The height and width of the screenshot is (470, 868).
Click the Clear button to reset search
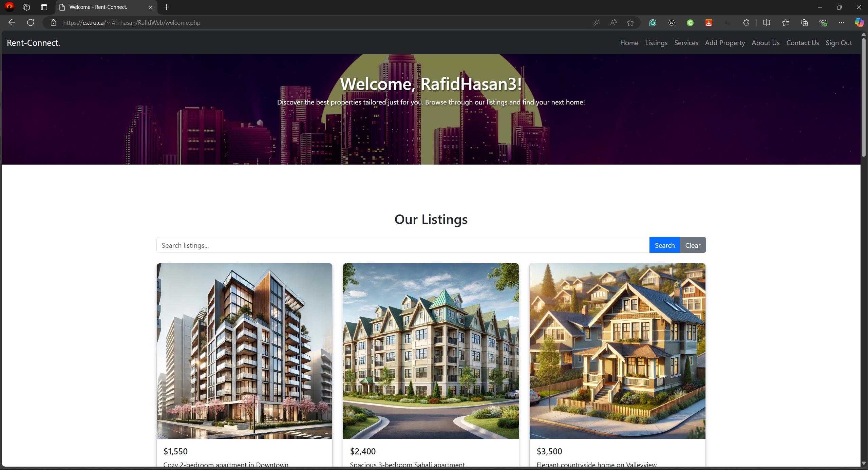tap(693, 245)
